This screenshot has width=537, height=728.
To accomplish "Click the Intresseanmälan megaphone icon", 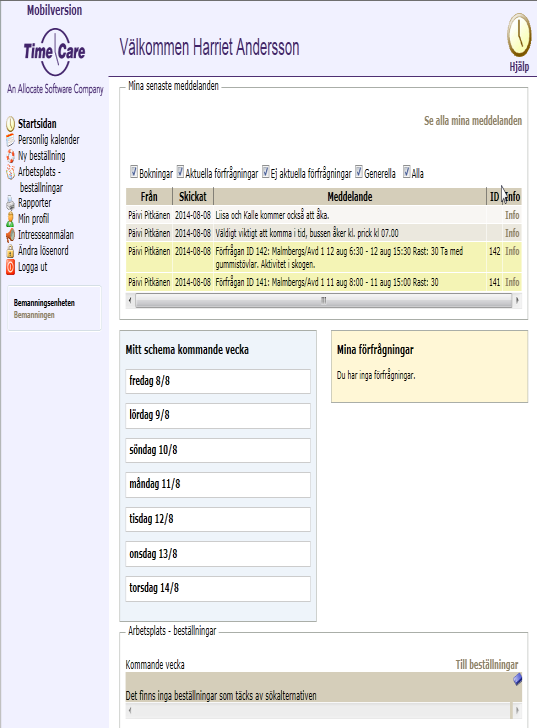I will coord(11,235).
